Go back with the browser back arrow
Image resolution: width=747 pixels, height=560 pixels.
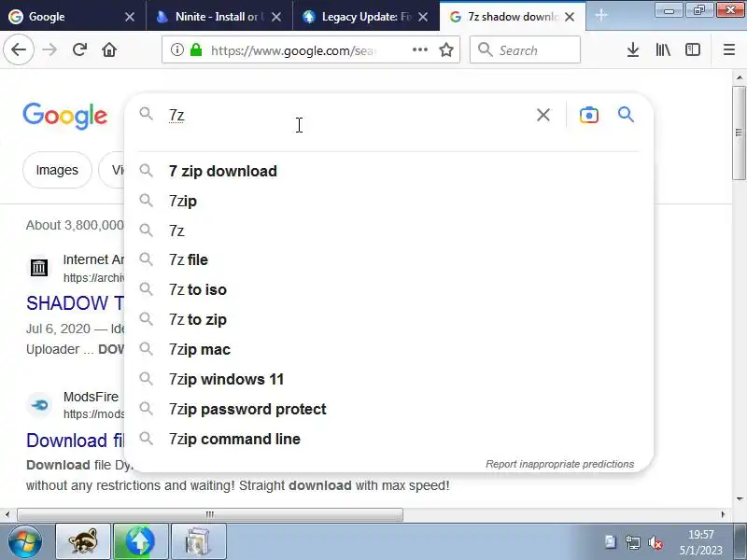[x=19, y=49]
